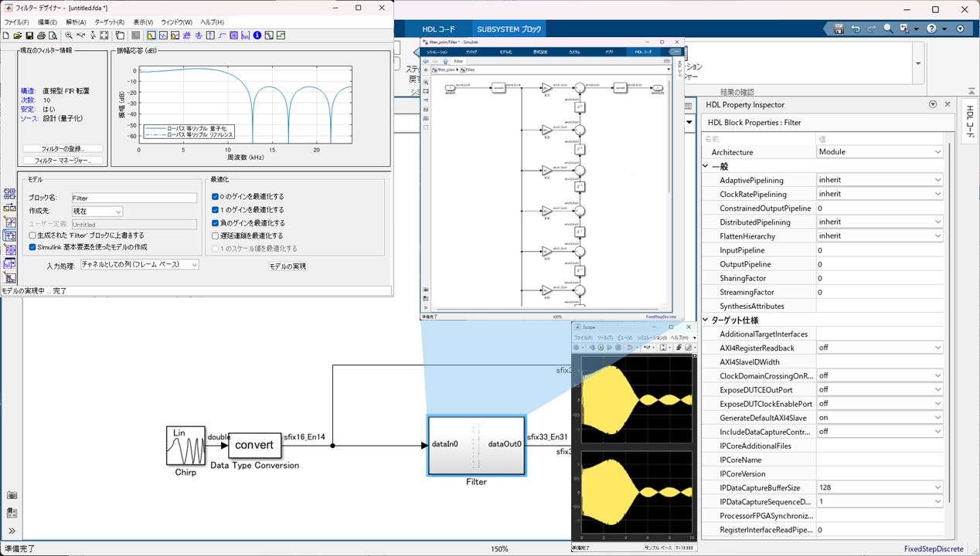Click the undo arrow in Simulink toolbar

coord(856,29)
